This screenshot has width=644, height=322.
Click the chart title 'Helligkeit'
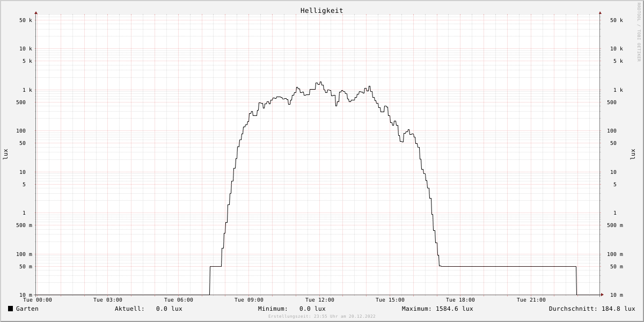pos(322,10)
